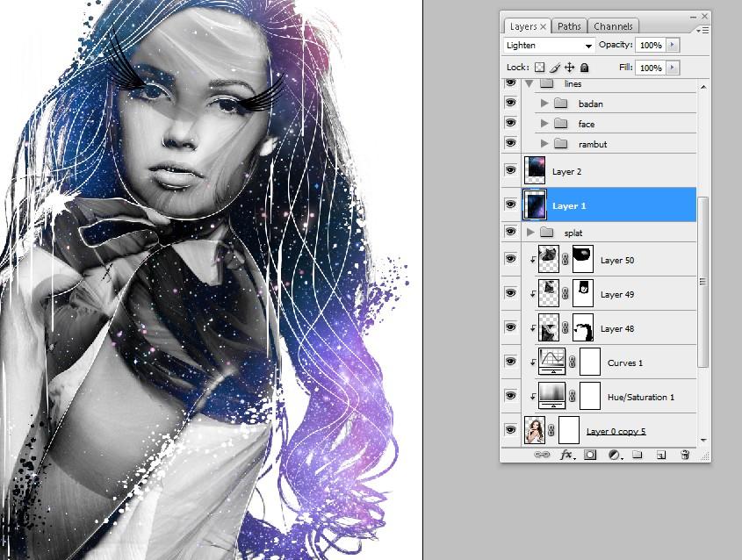Delete layer with trash icon

pos(684,455)
